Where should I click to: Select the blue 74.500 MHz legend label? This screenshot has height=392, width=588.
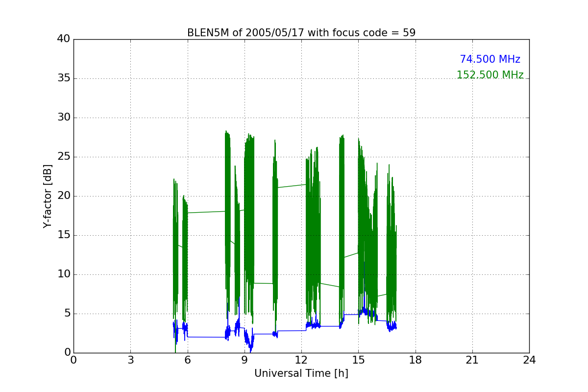point(490,59)
